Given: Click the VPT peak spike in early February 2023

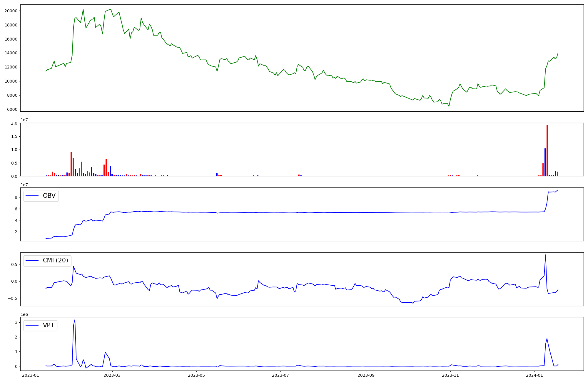Looking at the screenshot, I should tap(75, 320).
